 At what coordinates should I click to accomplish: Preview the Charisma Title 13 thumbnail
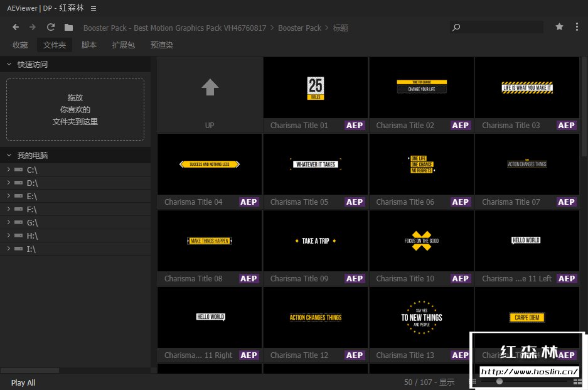(421, 317)
